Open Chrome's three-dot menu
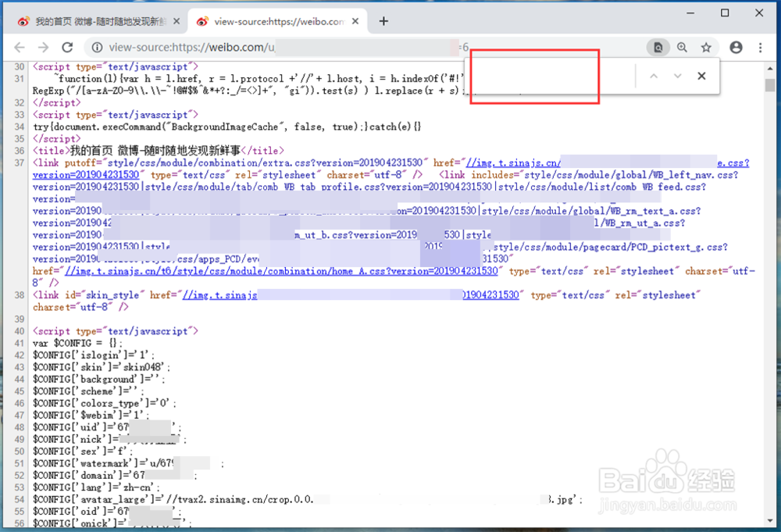The width and height of the screenshot is (781, 532). point(760,48)
